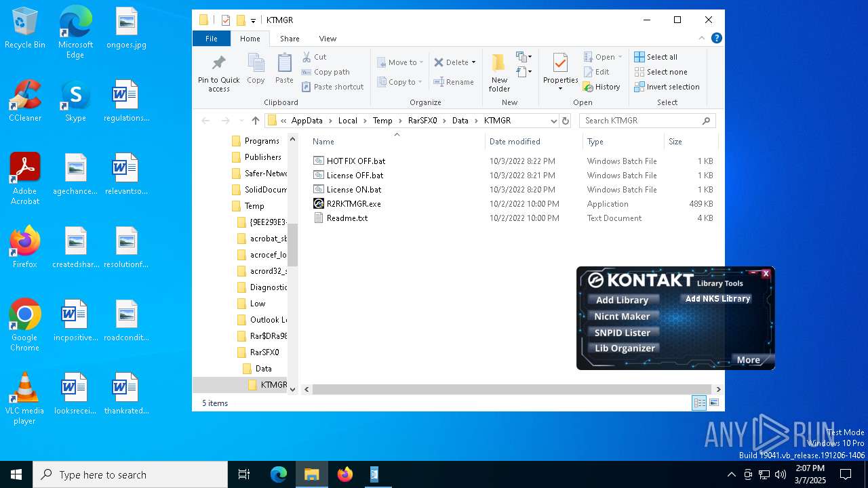868x488 pixels.
Task: Click Add Library in KONTAKT tools
Action: pyautogui.click(x=623, y=300)
